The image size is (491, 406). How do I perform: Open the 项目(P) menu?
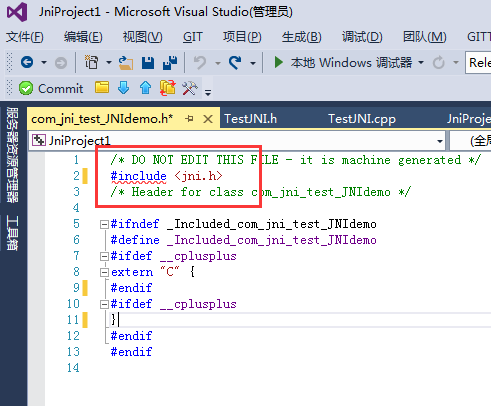[x=242, y=37]
